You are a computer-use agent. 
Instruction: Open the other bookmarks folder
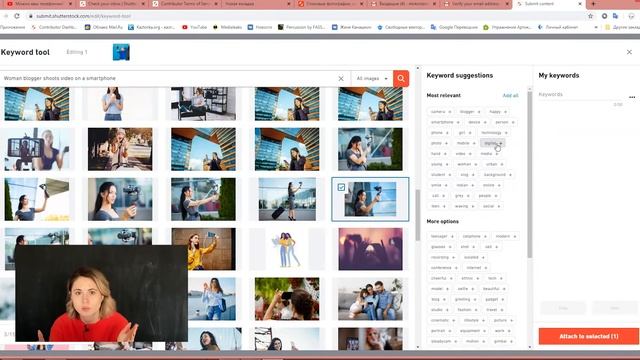click(x=622, y=27)
